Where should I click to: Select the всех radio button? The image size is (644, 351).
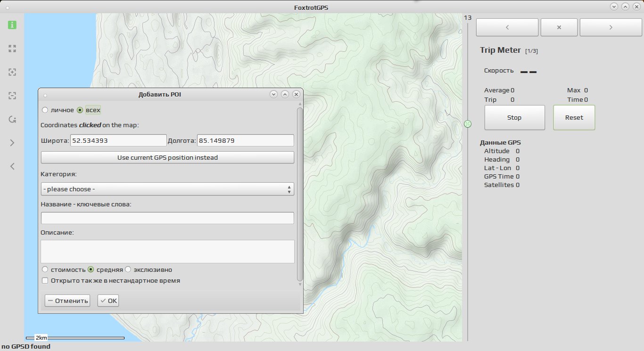(x=80, y=110)
